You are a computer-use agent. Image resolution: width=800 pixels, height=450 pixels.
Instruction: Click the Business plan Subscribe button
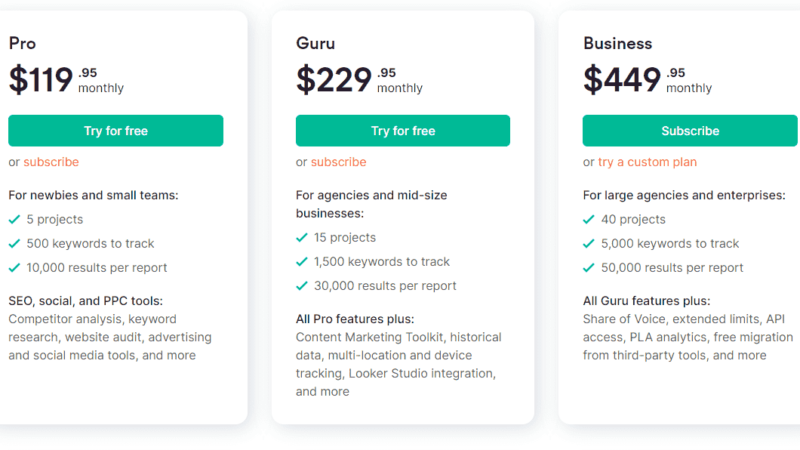[689, 131]
